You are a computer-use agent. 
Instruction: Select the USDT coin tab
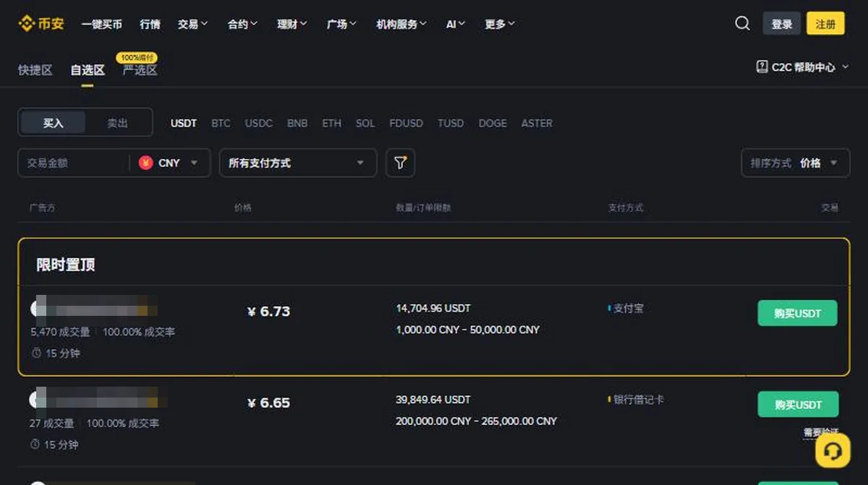point(184,123)
